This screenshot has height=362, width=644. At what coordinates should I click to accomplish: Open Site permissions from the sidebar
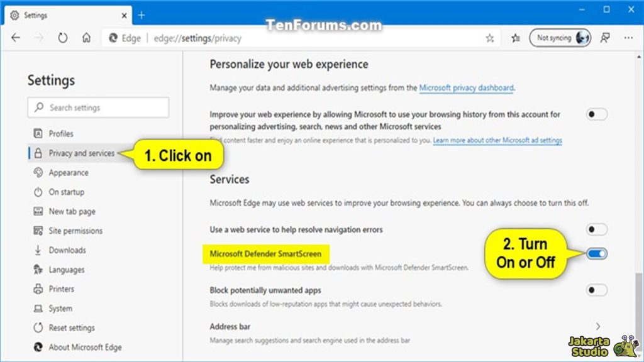(x=37, y=231)
